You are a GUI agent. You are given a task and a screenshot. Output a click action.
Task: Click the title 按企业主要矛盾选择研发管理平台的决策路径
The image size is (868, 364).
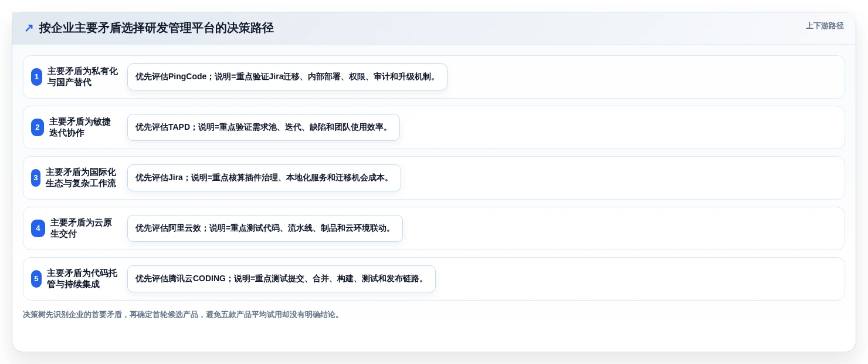click(x=157, y=28)
